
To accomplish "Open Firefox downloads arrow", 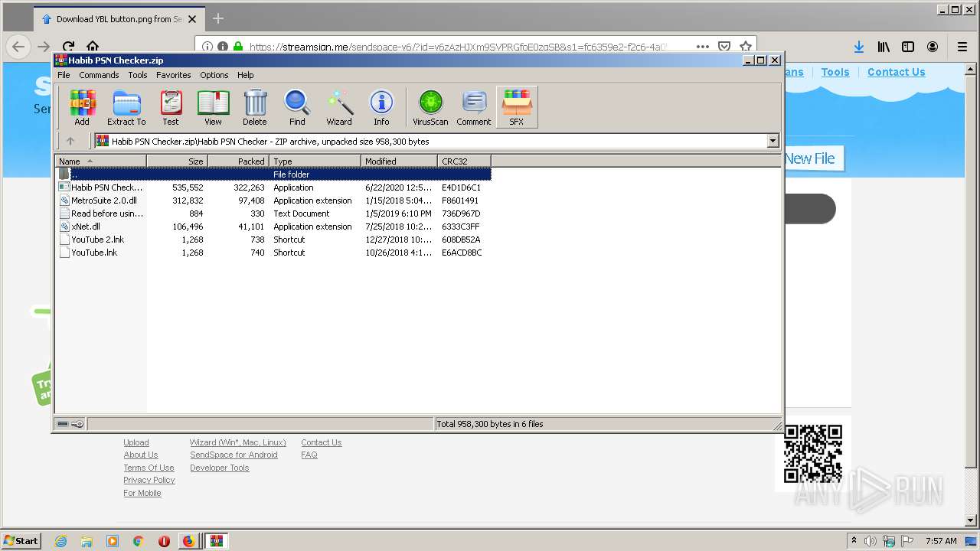I will pyautogui.click(x=859, y=47).
